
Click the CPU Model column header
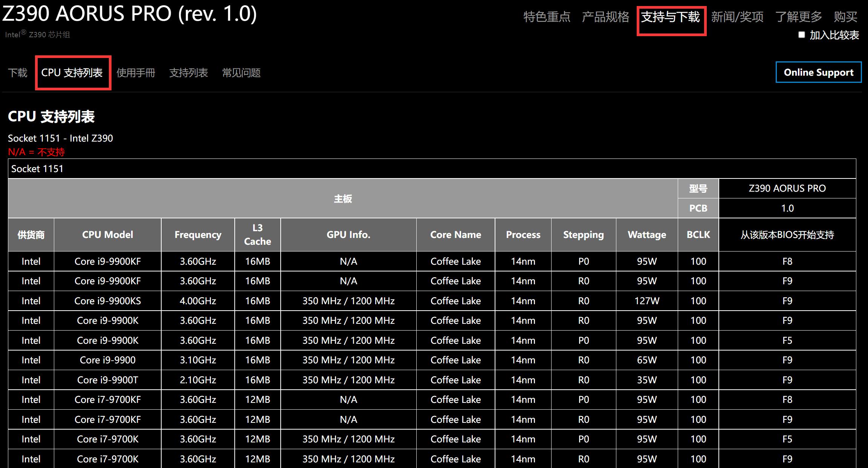pos(108,235)
